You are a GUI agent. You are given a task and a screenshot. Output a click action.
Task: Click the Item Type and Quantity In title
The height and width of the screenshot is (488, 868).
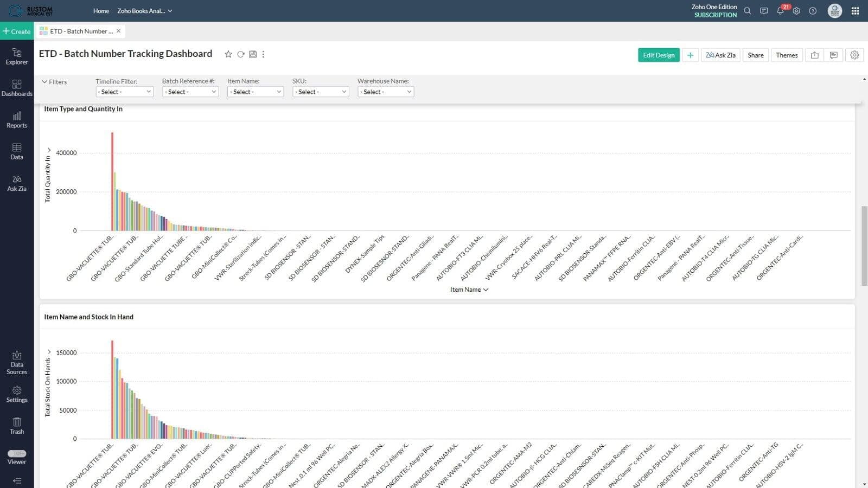point(83,109)
